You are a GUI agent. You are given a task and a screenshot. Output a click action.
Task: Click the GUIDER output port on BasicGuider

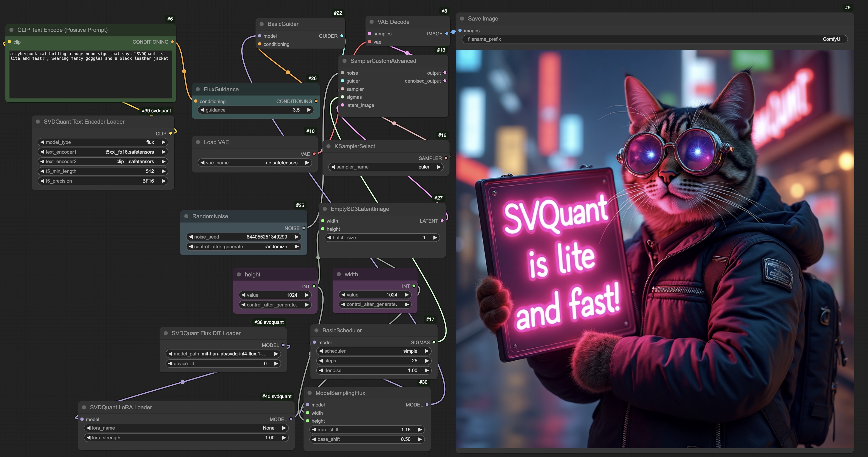(342, 36)
